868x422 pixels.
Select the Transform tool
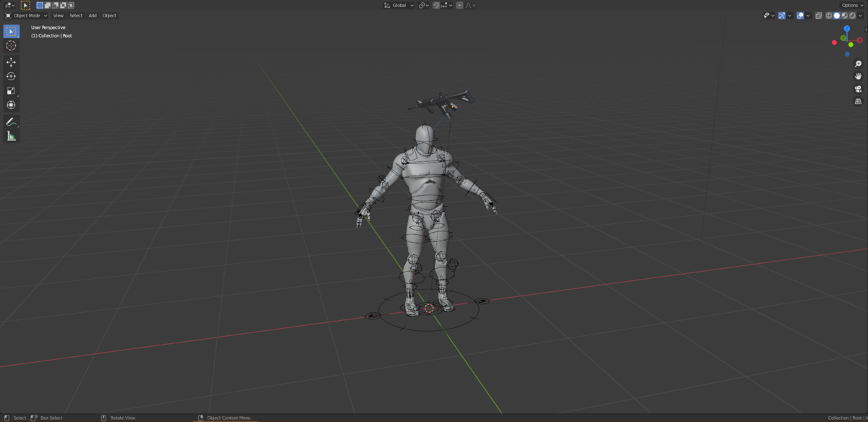click(x=11, y=105)
